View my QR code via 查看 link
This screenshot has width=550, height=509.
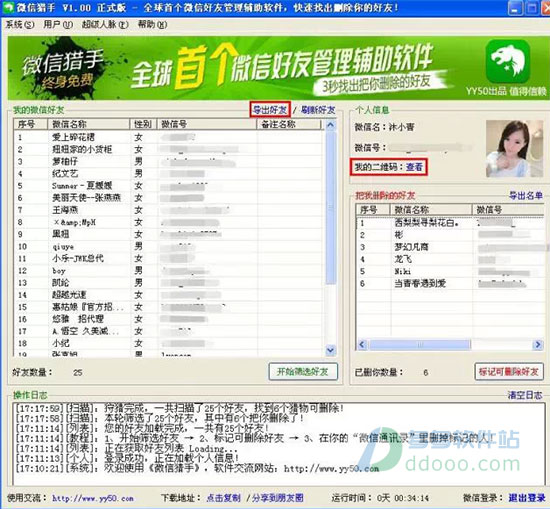(x=414, y=167)
